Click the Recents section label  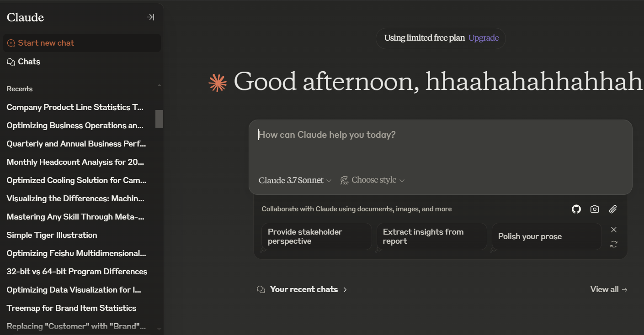tap(20, 89)
